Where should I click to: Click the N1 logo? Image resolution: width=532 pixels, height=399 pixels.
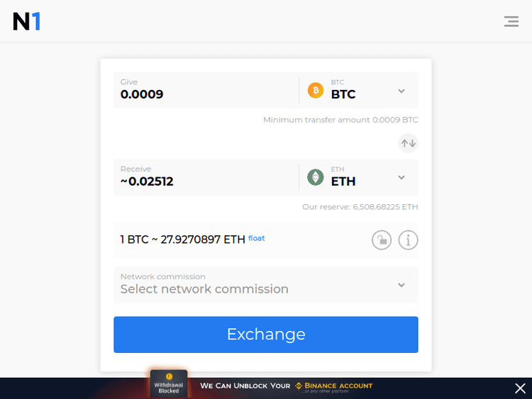[x=27, y=21]
